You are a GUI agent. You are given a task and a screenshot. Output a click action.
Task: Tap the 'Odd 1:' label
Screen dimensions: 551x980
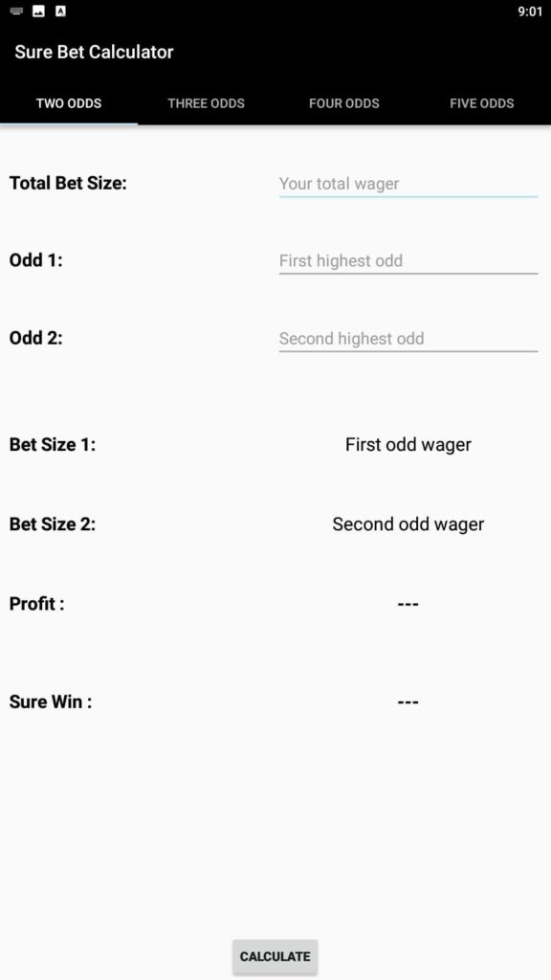point(36,260)
